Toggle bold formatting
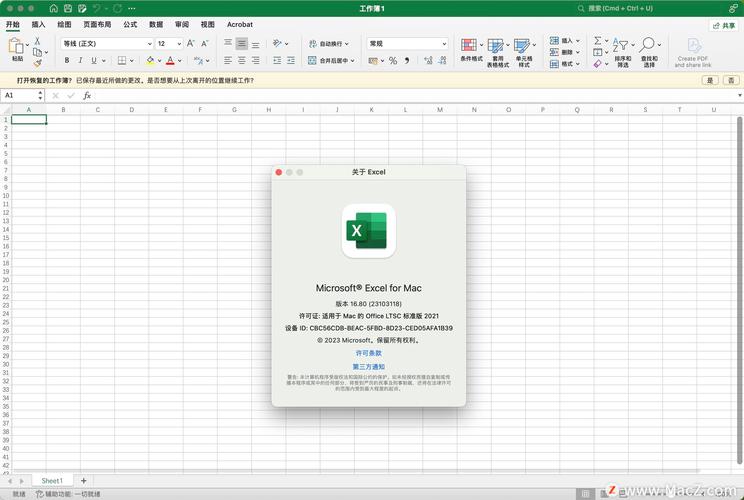This screenshot has width=744, height=500. click(67, 60)
